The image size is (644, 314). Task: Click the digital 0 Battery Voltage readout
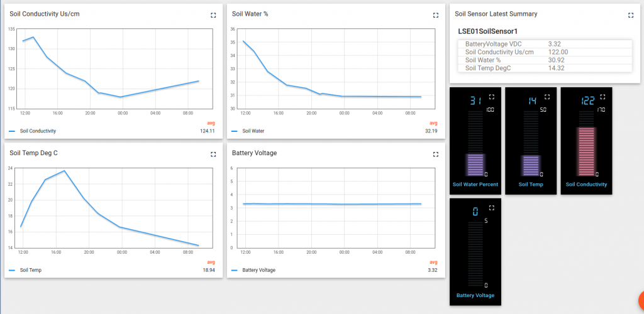pos(475,212)
